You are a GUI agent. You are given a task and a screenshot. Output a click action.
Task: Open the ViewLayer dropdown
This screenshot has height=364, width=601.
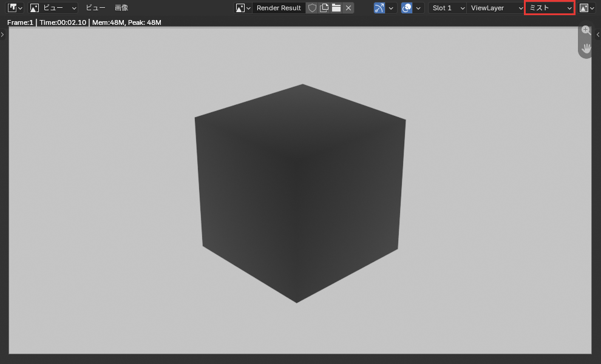click(495, 8)
